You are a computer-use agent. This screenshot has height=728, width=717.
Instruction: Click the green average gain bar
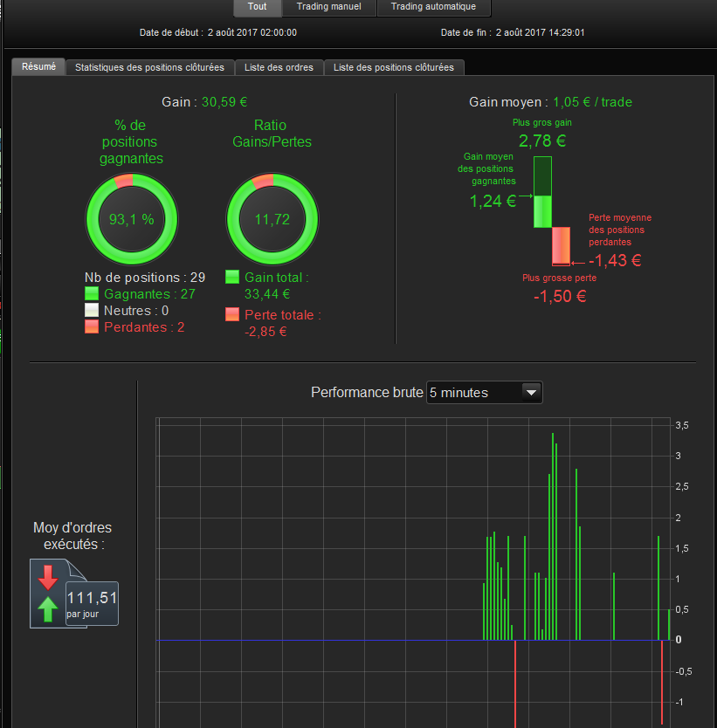[542, 212]
